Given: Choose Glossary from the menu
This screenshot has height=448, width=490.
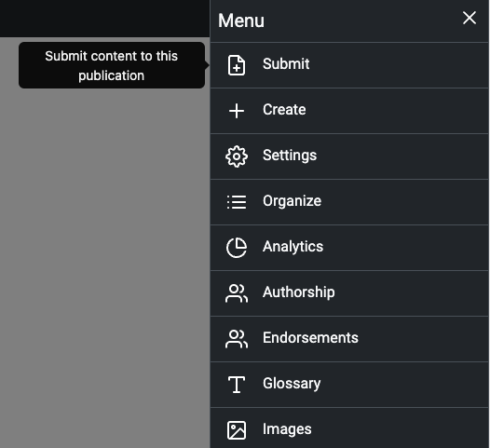Looking at the screenshot, I should [349, 385].
